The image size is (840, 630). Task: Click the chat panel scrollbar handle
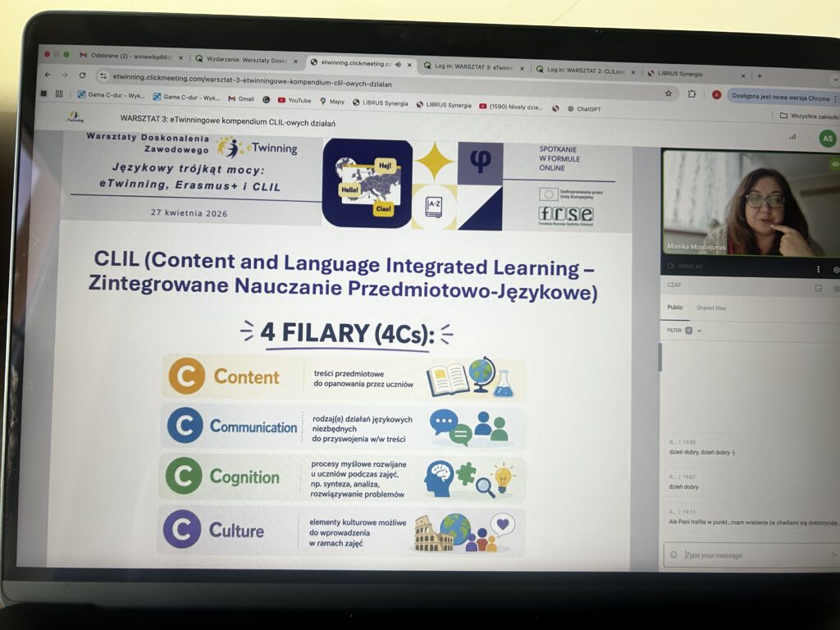[660, 356]
